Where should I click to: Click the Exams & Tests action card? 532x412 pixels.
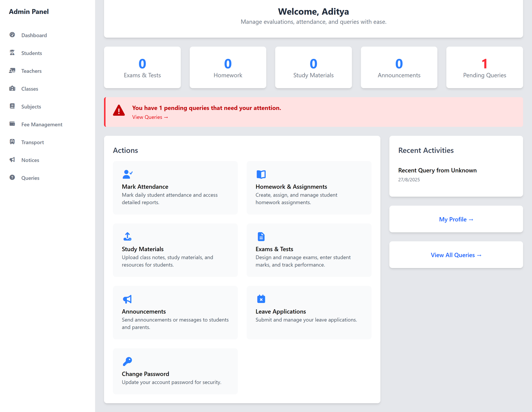[x=309, y=250]
